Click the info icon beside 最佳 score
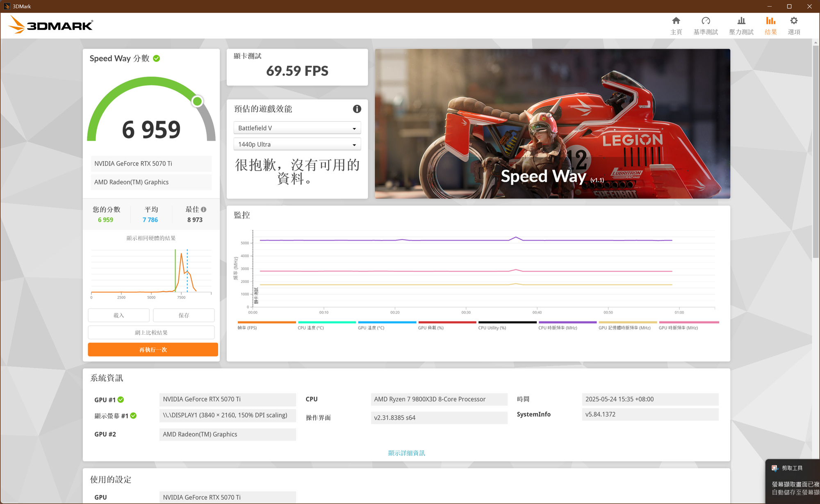This screenshot has width=820, height=504. pos(204,209)
